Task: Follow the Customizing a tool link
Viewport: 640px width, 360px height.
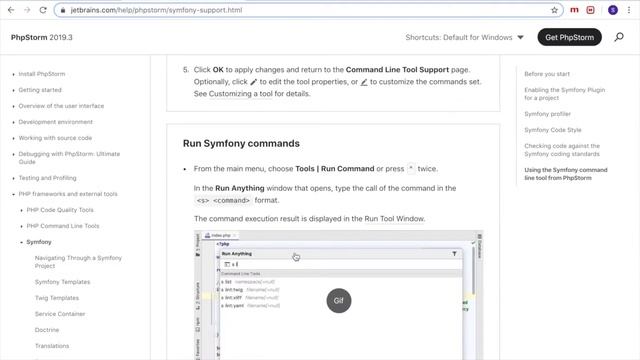Action: [x=240, y=93]
